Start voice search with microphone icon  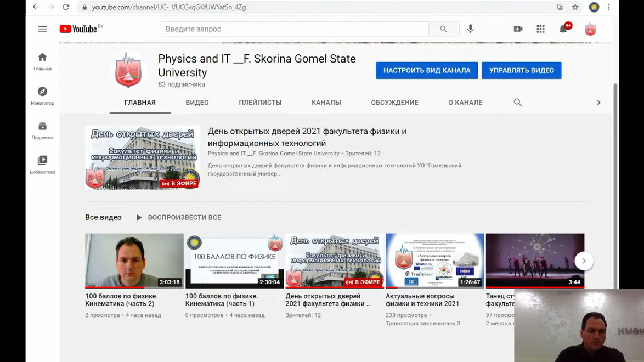(471, 29)
